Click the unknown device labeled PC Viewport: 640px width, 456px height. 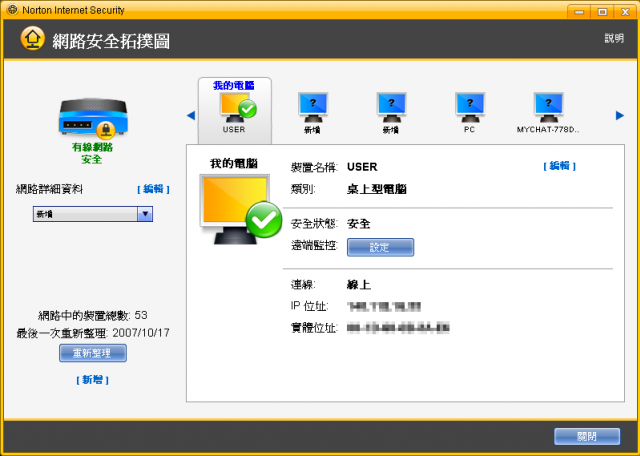469,108
